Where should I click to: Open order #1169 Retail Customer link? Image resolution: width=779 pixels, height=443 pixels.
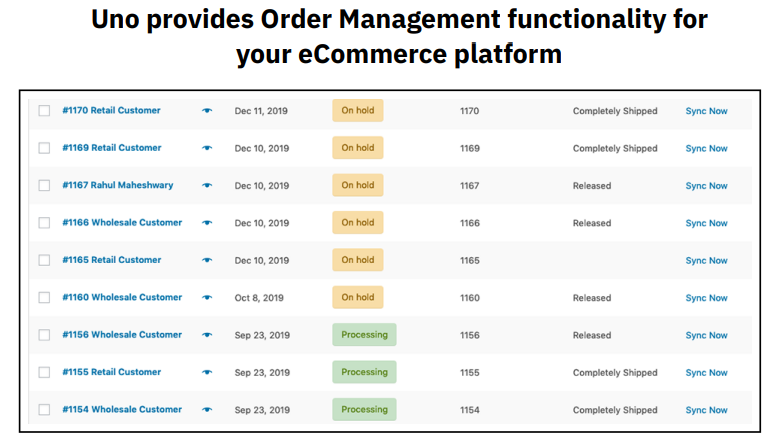[x=111, y=148]
